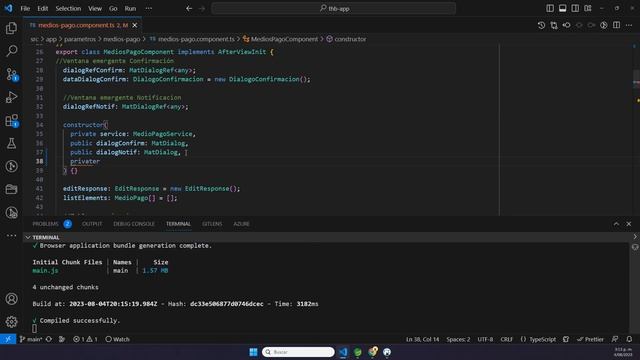
Task: Toggle the secondary side bar
Action: coord(575,8)
